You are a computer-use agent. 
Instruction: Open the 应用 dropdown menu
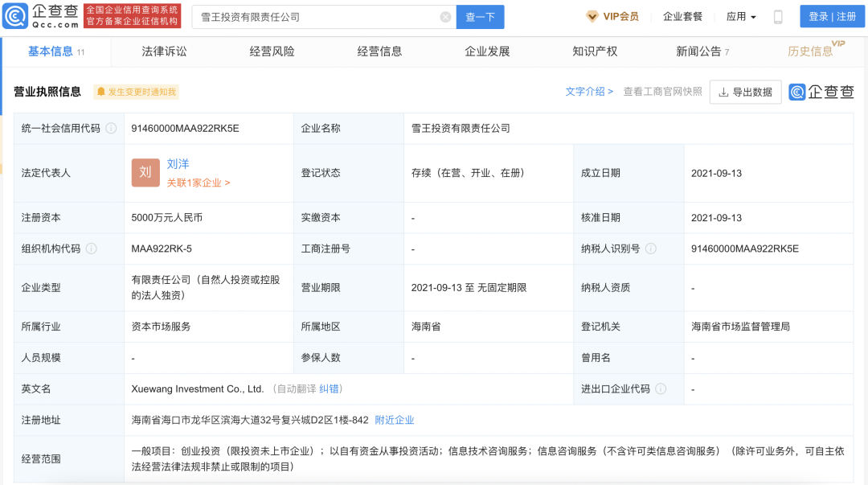(x=741, y=17)
